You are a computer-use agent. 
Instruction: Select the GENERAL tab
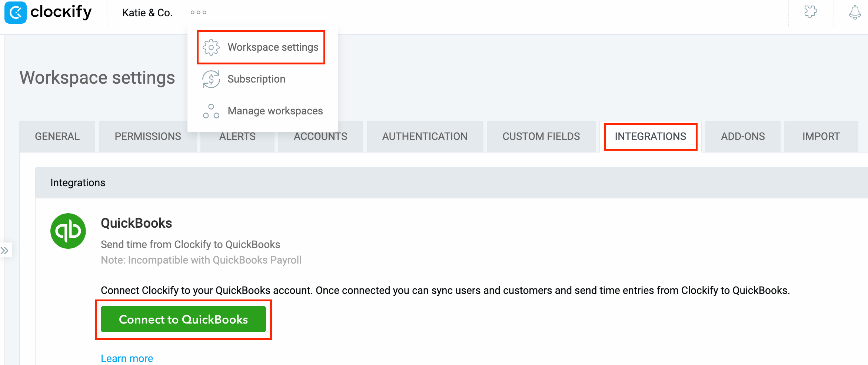tap(57, 136)
